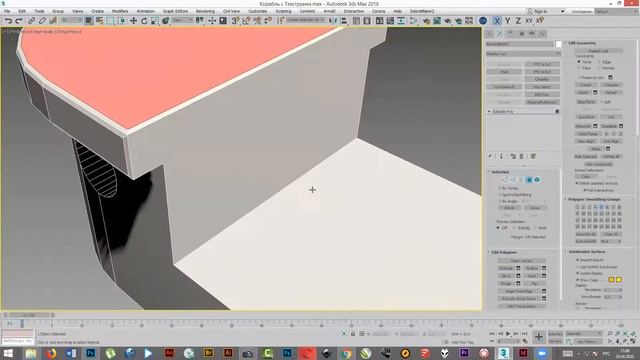Image resolution: width=640 pixels, height=360 pixels.
Task: Toggle the Ignore Backfacing checkbox
Action: point(500,195)
